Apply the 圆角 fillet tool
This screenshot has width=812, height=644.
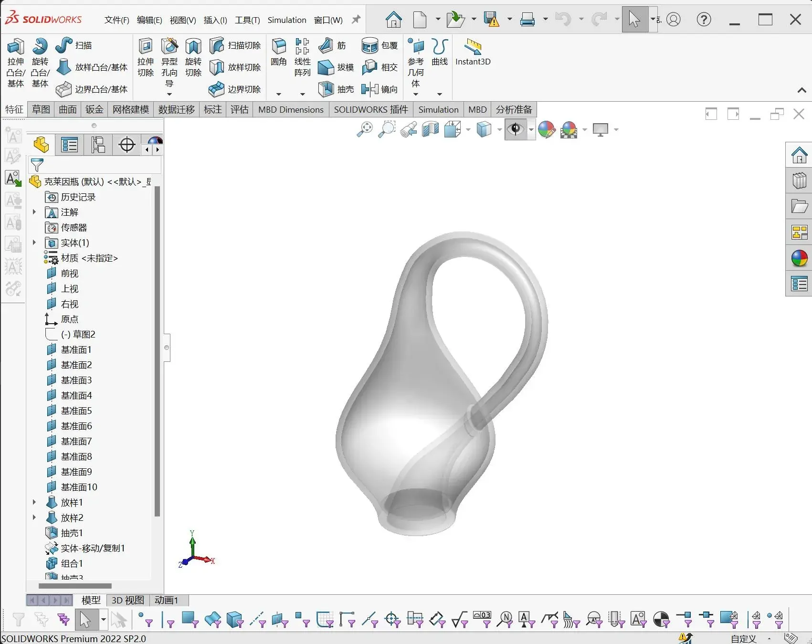(x=279, y=52)
